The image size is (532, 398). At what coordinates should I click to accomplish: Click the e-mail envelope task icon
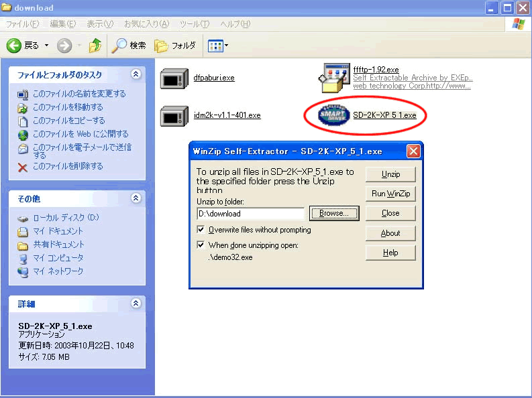point(23,149)
